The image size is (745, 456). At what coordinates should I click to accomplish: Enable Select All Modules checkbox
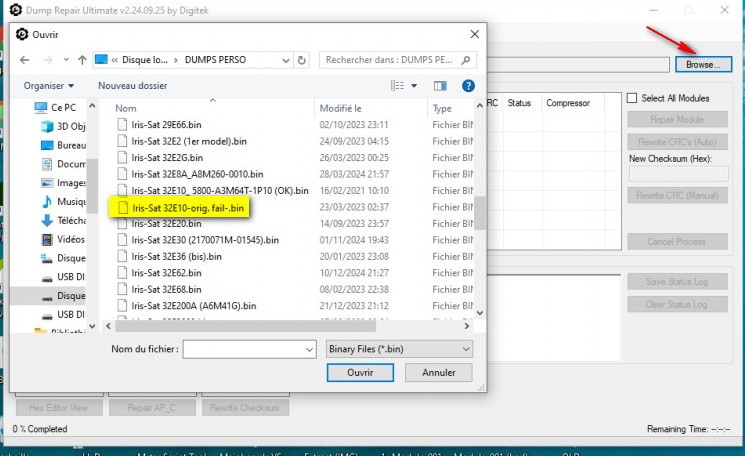click(632, 98)
